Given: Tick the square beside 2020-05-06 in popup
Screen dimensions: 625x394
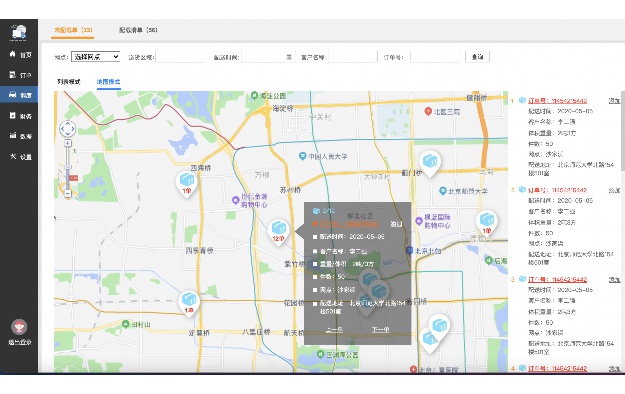Looking at the screenshot, I should point(315,237).
